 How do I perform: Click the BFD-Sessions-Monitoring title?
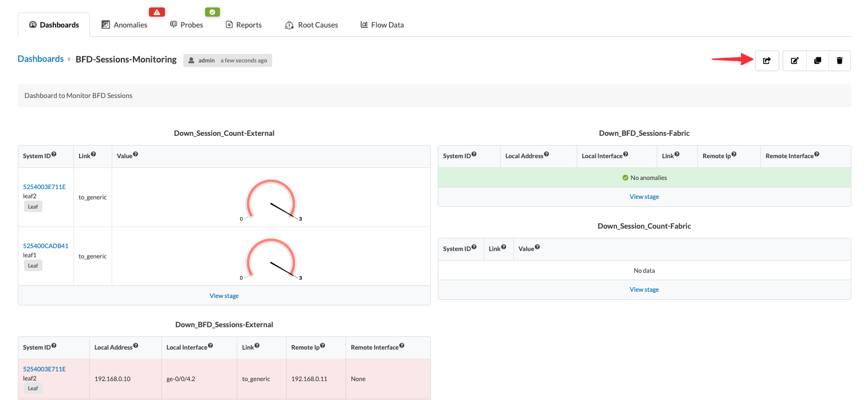pyautogui.click(x=126, y=59)
